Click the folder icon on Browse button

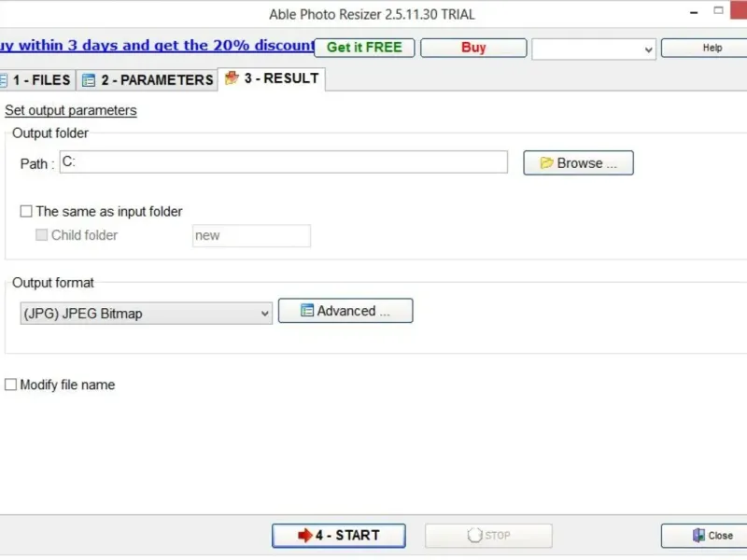[x=546, y=162]
